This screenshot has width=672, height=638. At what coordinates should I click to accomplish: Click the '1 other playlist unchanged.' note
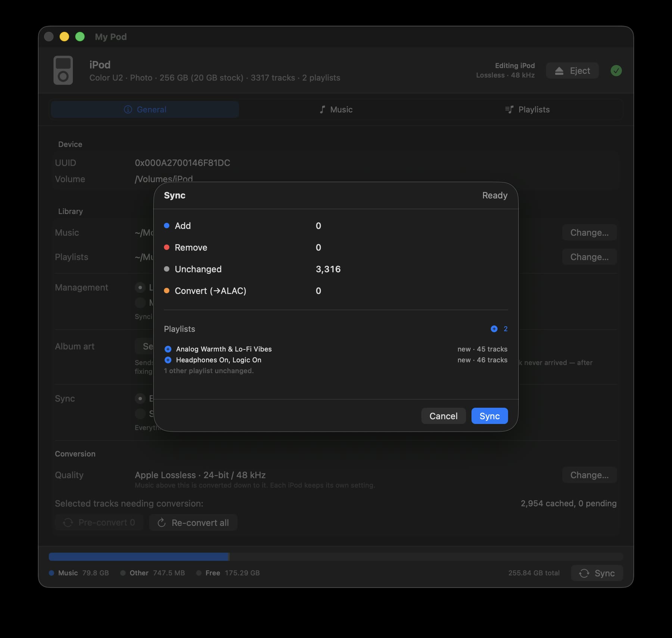[209, 371]
